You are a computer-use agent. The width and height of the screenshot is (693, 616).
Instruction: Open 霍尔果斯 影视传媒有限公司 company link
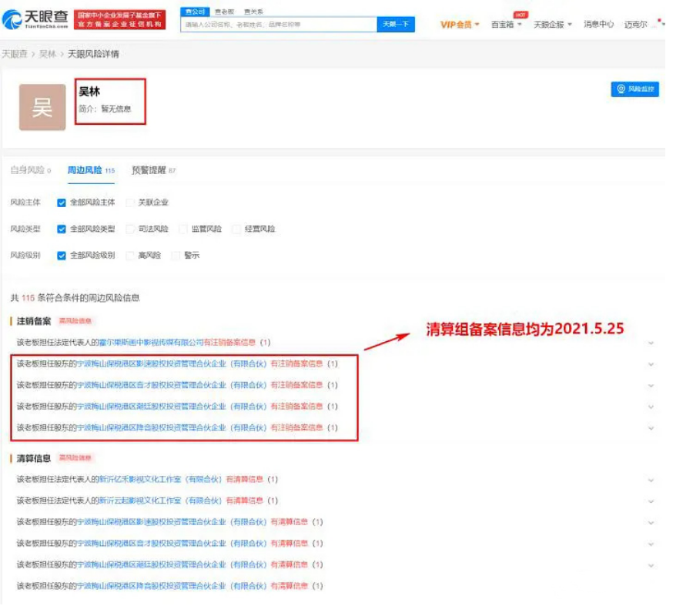[x=151, y=343]
